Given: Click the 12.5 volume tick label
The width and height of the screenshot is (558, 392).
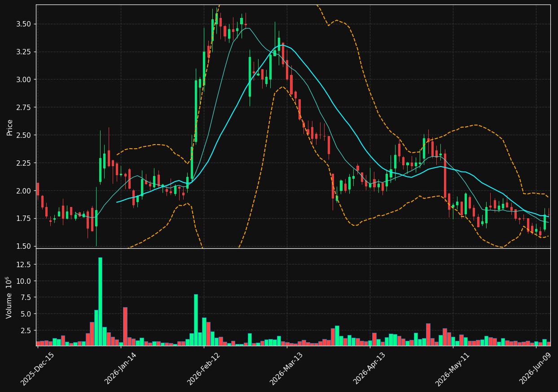Looking at the screenshot, I should pos(24,264).
